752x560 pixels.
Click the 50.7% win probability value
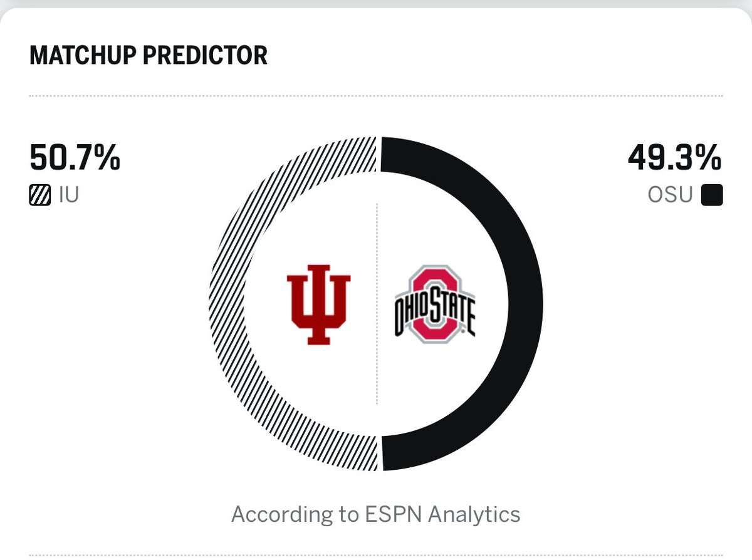coord(75,158)
